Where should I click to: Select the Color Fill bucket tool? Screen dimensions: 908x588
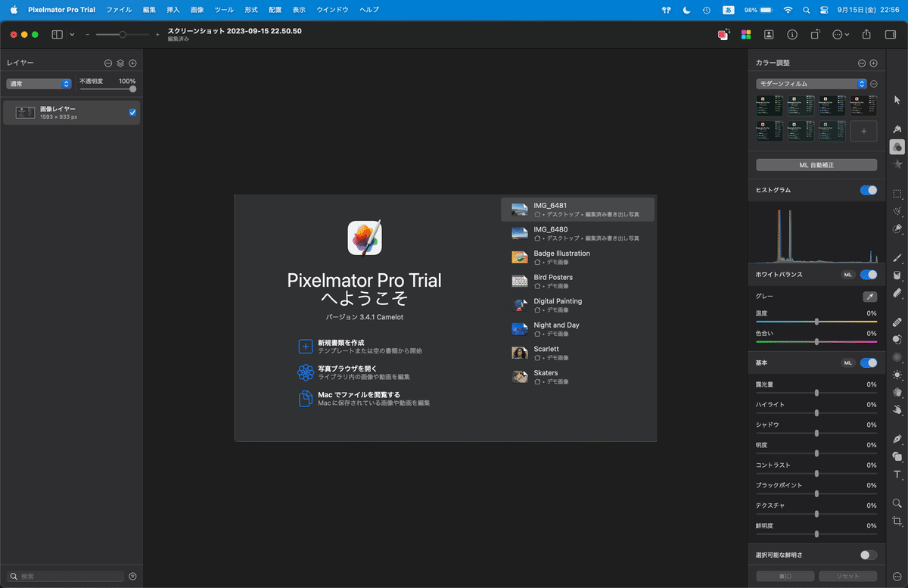click(x=897, y=275)
